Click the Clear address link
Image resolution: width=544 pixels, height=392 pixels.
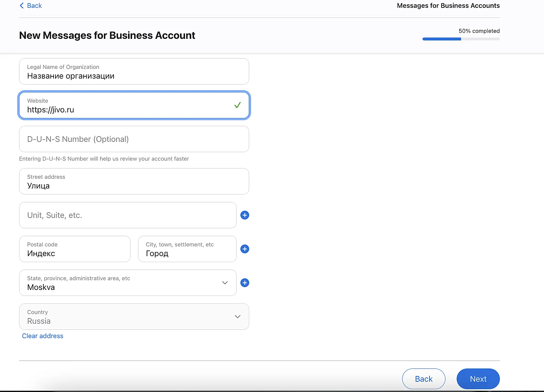tap(43, 336)
